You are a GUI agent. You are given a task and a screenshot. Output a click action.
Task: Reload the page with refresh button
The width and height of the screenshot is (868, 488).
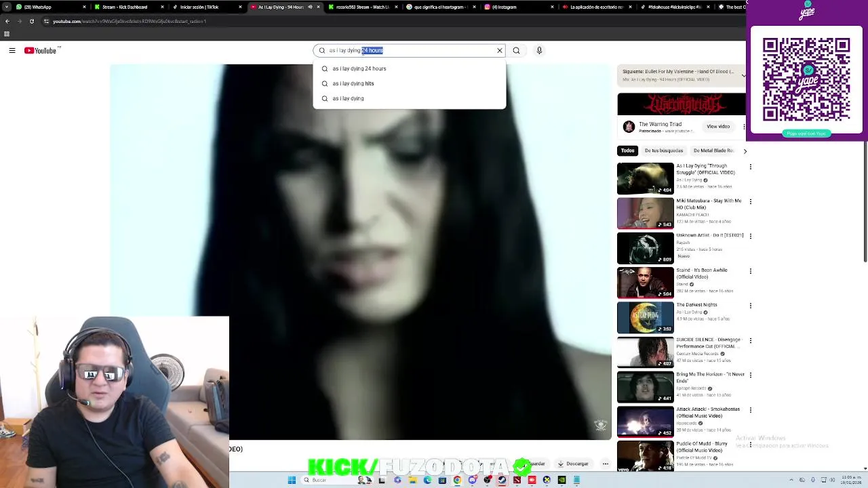(31, 21)
